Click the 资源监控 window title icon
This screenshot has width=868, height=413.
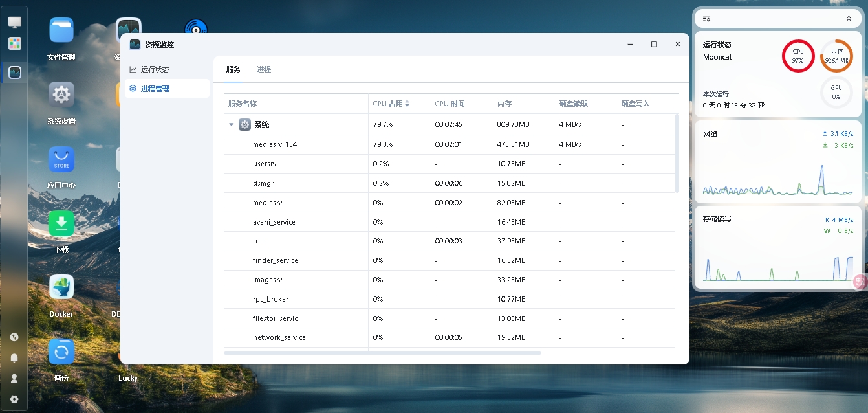(x=135, y=45)
